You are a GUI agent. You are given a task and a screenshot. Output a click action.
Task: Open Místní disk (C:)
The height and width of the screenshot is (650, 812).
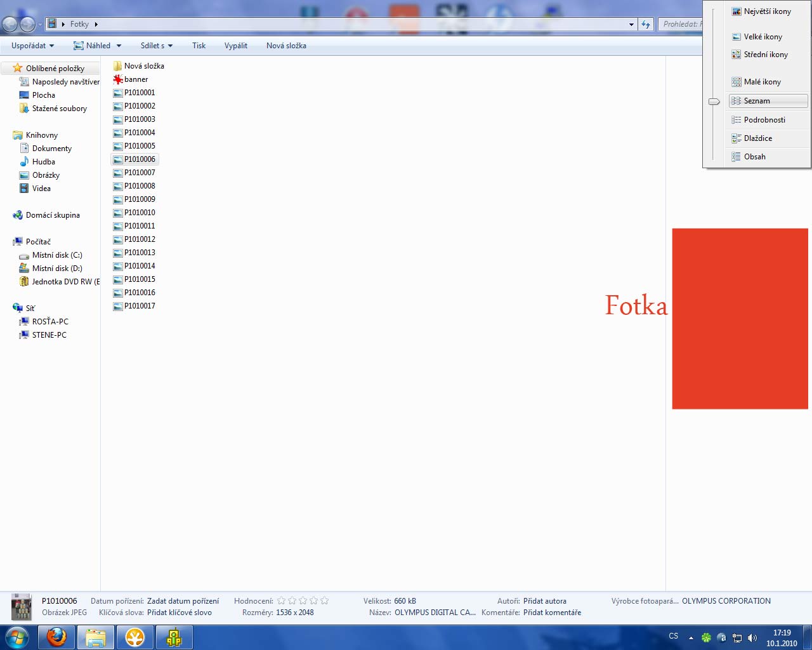click(51, 255)
